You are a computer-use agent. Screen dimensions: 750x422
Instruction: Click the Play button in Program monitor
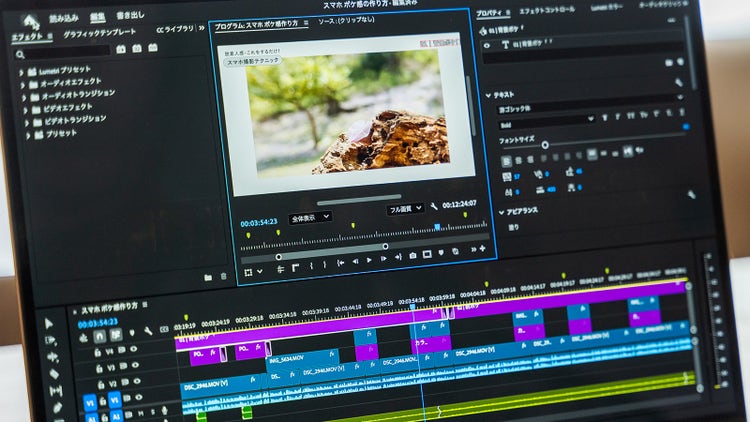click(x=369, y=260)
